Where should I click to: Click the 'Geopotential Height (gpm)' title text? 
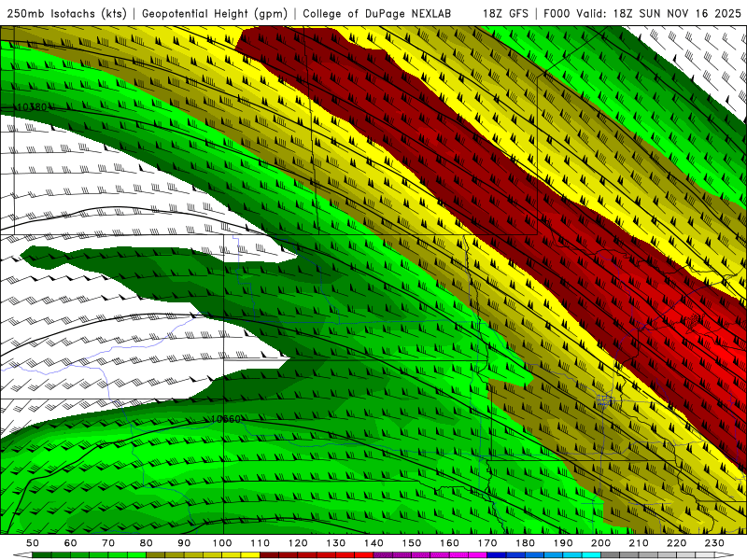pos(215,13)
